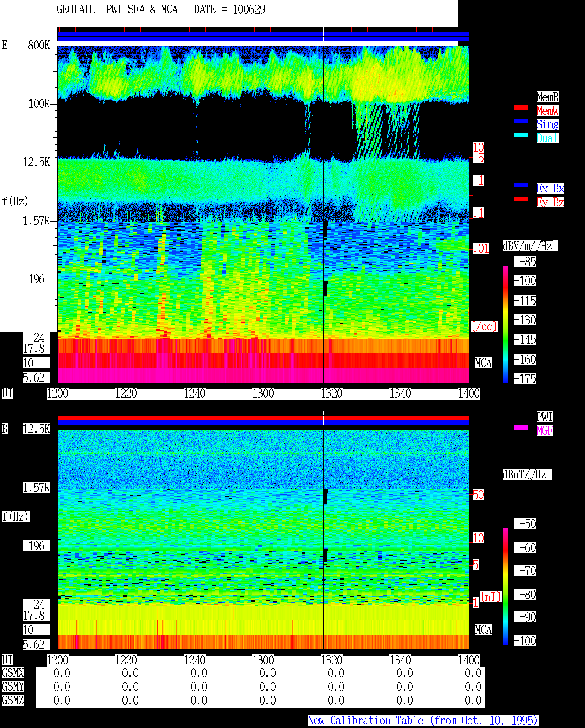Click the '-130' electric scale value

tap(525, 320)
